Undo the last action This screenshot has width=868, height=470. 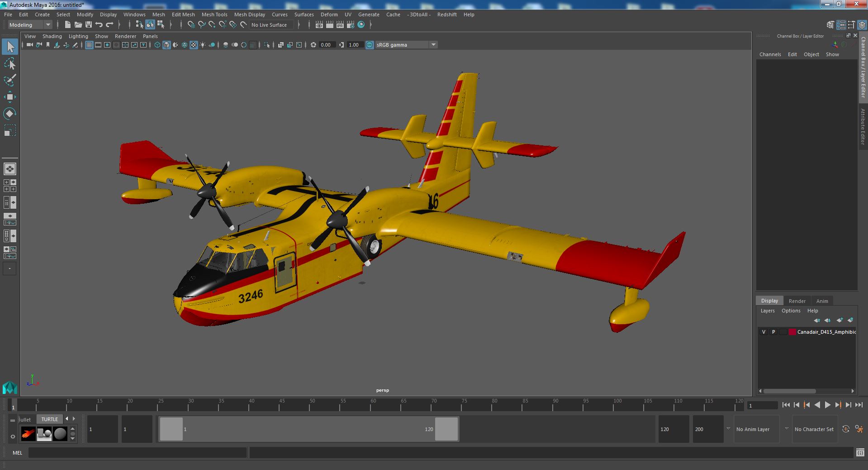[x=99, y=25]
